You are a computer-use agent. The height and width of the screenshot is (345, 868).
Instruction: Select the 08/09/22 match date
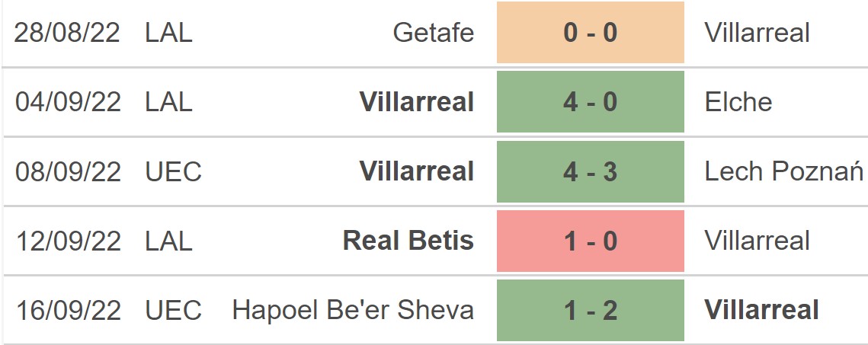68,172
